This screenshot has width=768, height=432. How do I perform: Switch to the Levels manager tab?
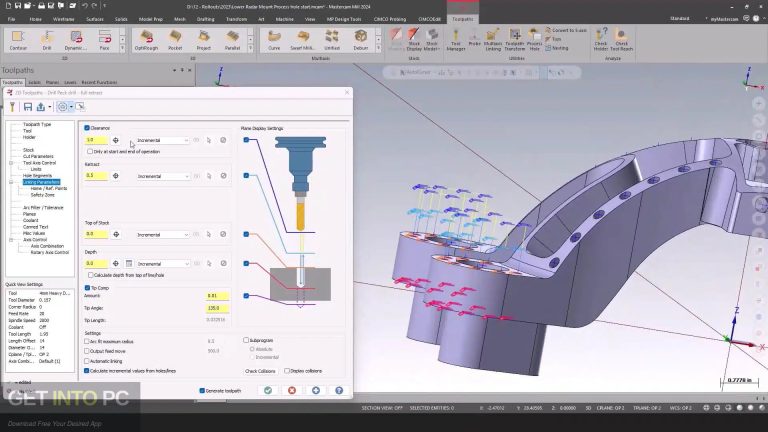[x=70, y=82]
